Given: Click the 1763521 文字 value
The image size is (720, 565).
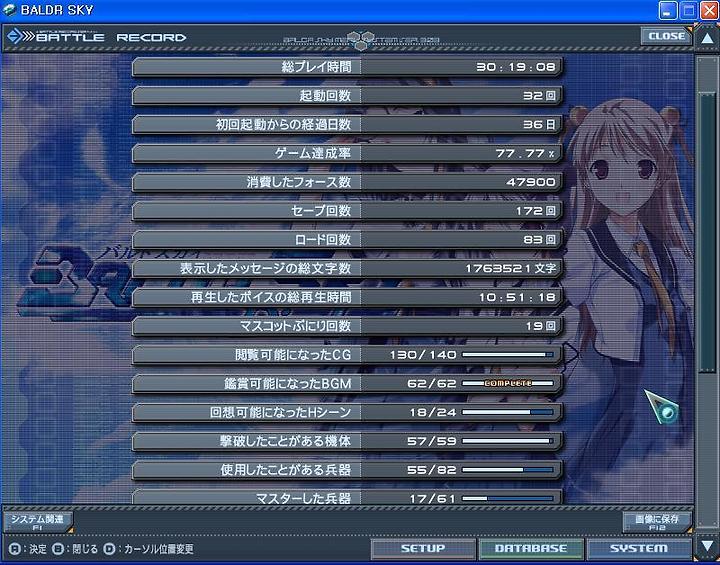Looking at the screenshot, I should pos(511,268).
